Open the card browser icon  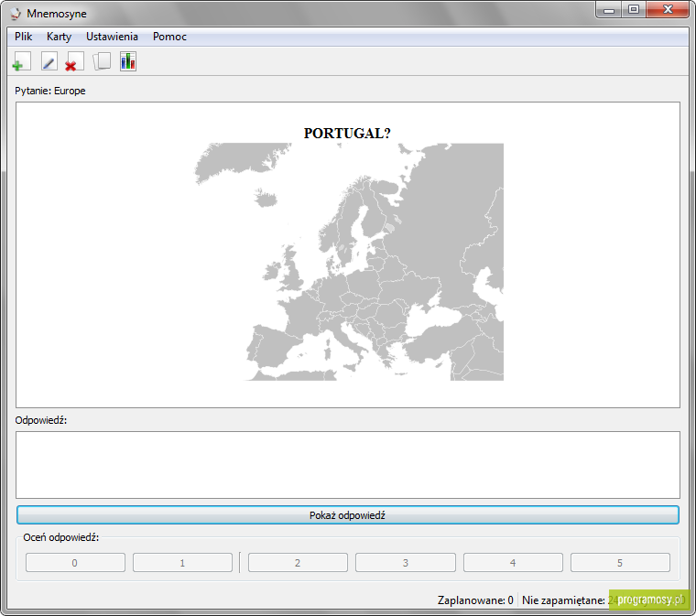click(102, 61)
